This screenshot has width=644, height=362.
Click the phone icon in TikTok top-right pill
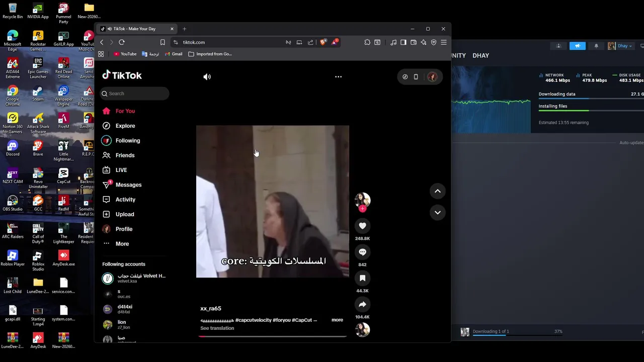pos(416,77)
